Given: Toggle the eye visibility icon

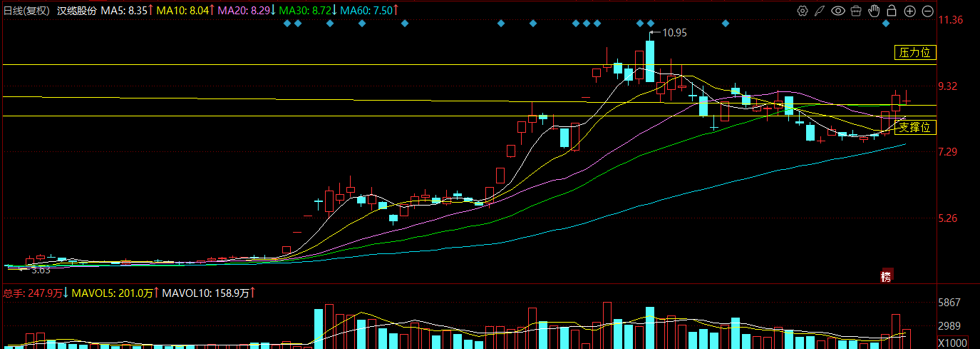Looking at the screenshot, I should tap(838, 11).
